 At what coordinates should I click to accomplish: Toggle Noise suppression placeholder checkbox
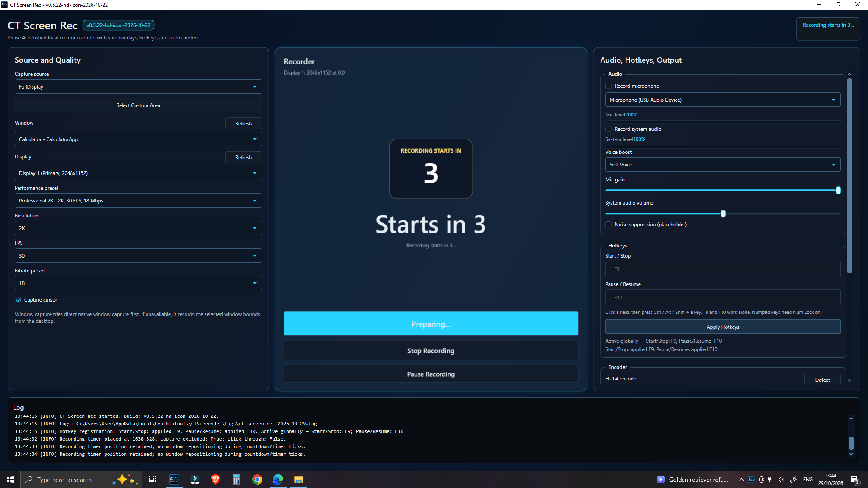pos(609,225)
